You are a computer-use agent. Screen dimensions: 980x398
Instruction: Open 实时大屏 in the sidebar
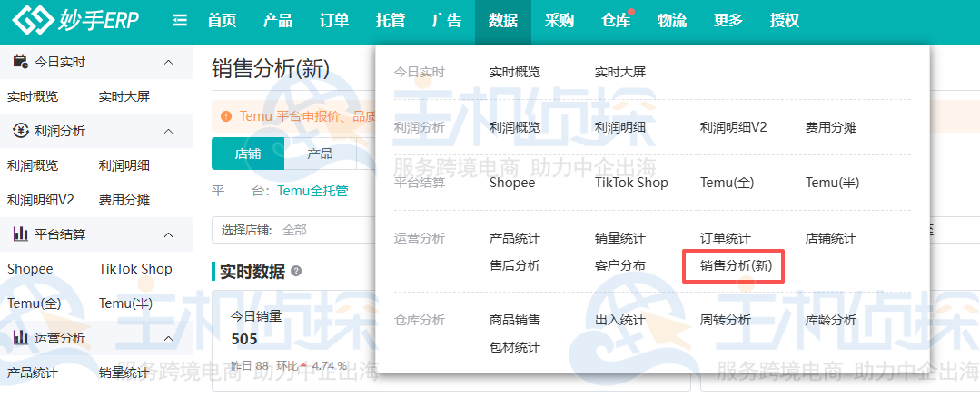click(124, 97)
